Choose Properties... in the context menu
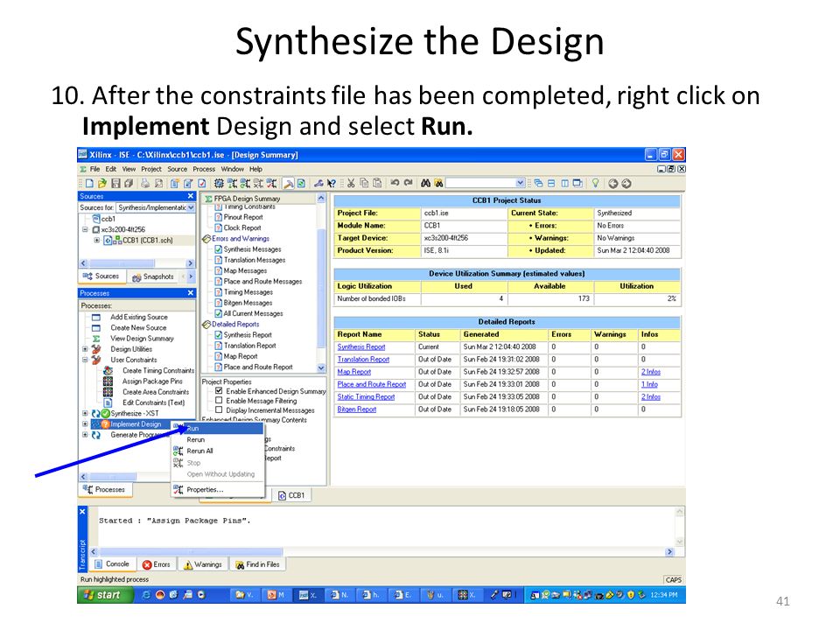 click(x=218, y=490)
